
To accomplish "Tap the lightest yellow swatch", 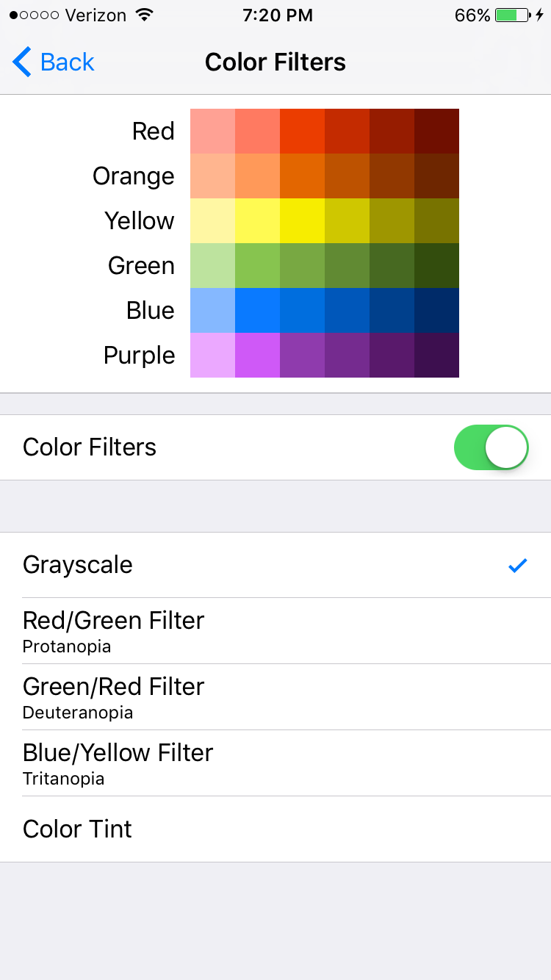I will point(212,220).
